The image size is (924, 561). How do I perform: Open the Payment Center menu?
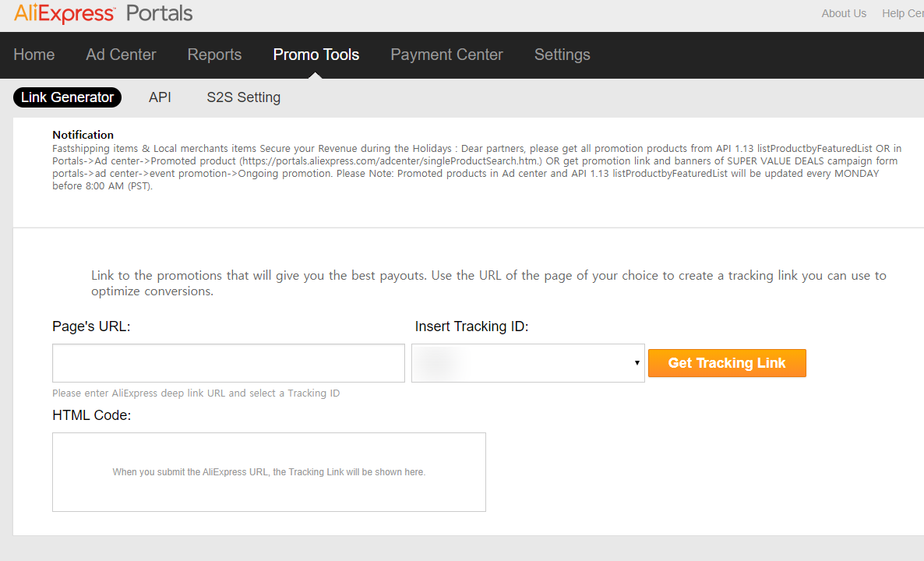446,55
